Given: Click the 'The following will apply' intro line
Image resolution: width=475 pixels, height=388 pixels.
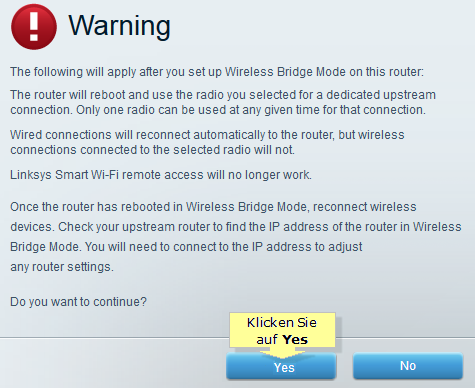Looking at the screenshot, I should coord(217,72).
